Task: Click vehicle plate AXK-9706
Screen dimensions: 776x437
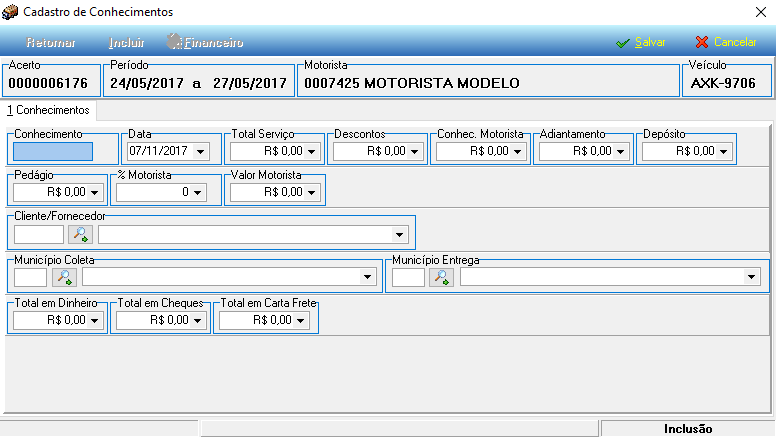Action: click(x=723, y=83)
